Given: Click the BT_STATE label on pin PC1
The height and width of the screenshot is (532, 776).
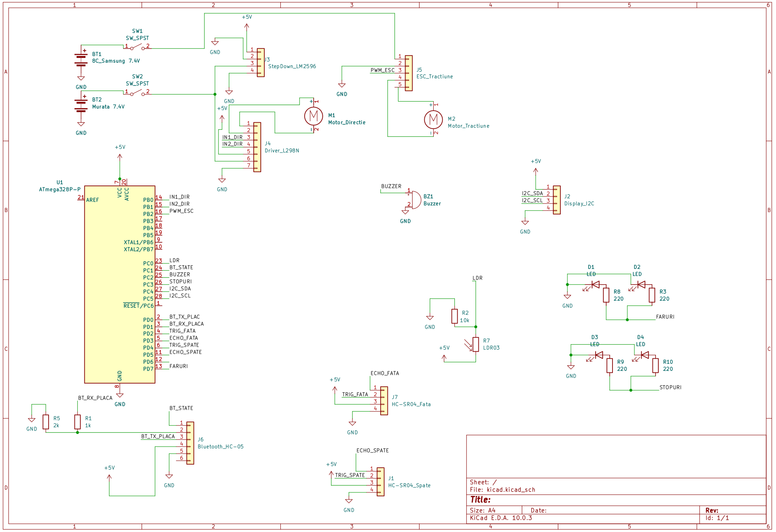Looking at the screenshot, I should pyautogui.click(x=181, y=268).
